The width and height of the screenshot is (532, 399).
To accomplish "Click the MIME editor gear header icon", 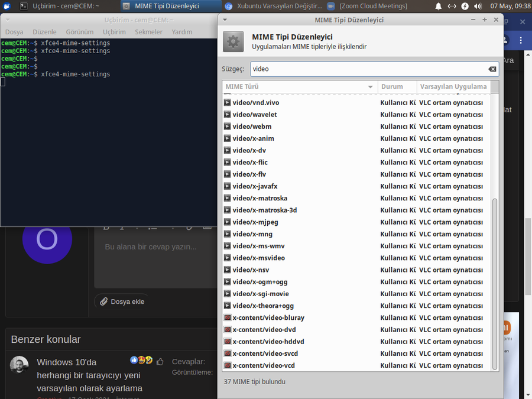I will click(x=233, y=42).
